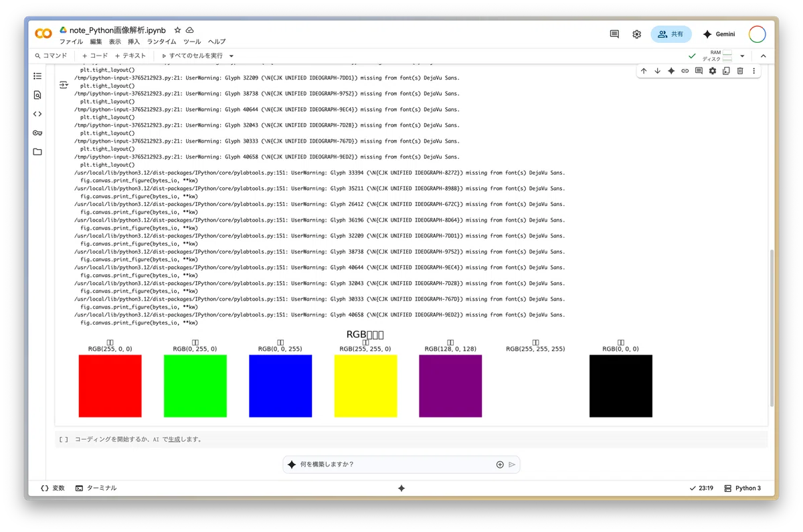Click the Gemini sparkle in the cell toolbar
This screenshot has height=532, width=803.
(x=671, y=71)
